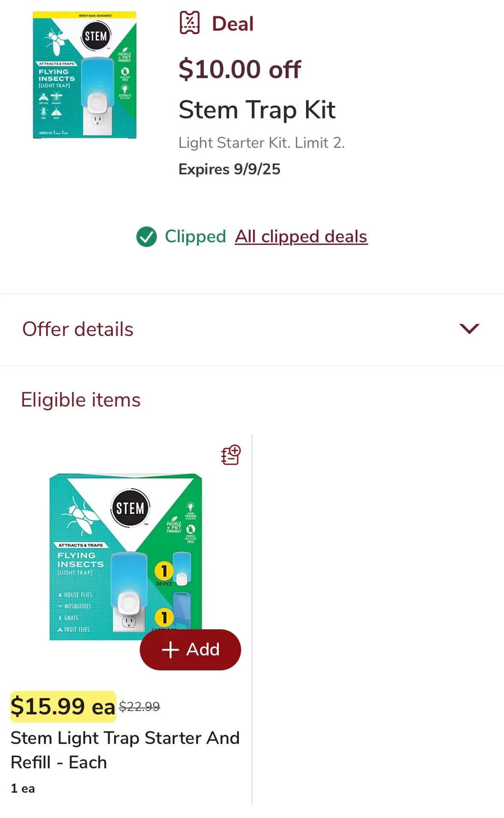Tap the plus icon in Add button
The height and width of the screenshot is (818, 504).
[170, 649]
